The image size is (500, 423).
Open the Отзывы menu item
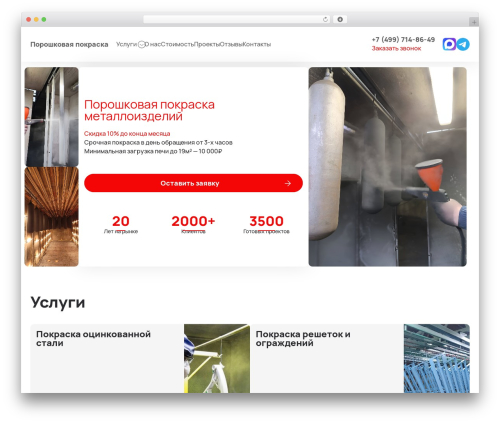(231, 44)
